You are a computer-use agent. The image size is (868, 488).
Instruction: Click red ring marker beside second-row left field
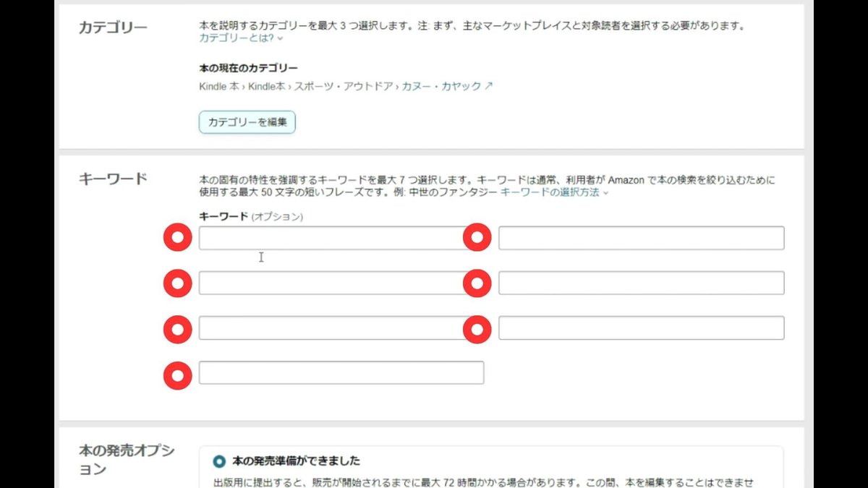177,283
